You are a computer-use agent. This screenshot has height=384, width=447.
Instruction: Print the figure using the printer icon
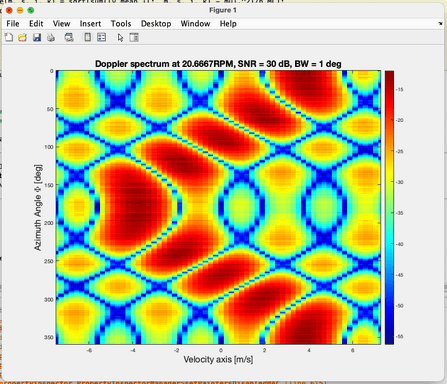tap(51, 37)
